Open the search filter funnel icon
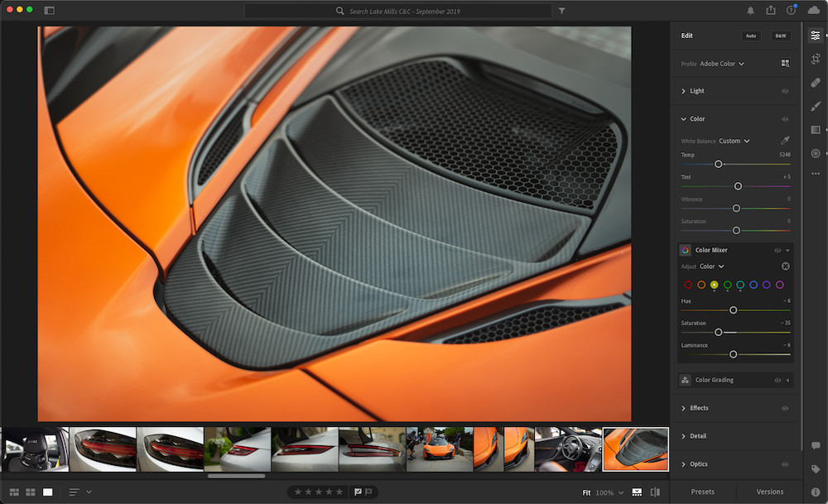 click(x=562, y=11)
